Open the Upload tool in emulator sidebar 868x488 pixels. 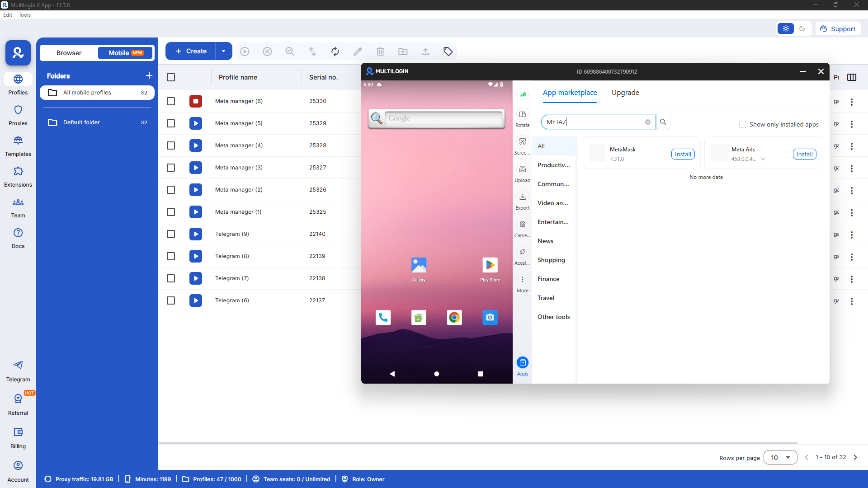[523, 169]
